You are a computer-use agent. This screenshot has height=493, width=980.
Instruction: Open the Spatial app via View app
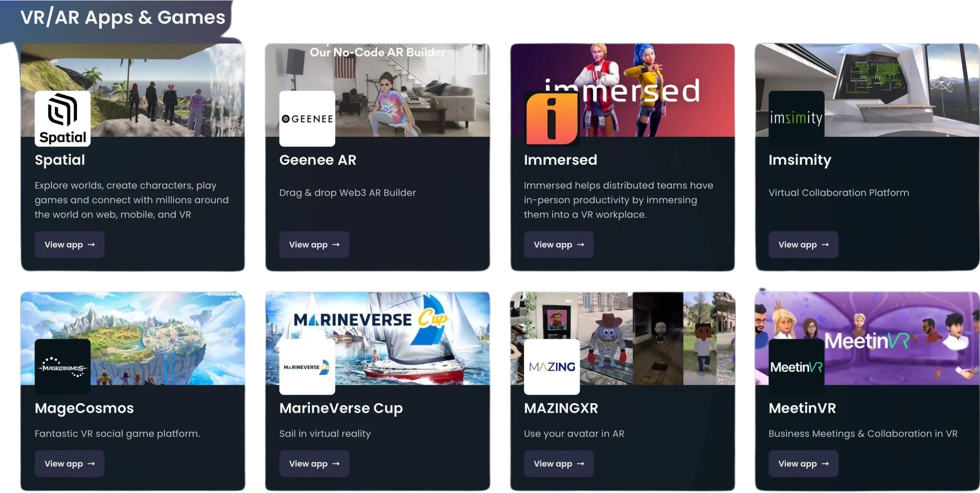pos(69,244)
